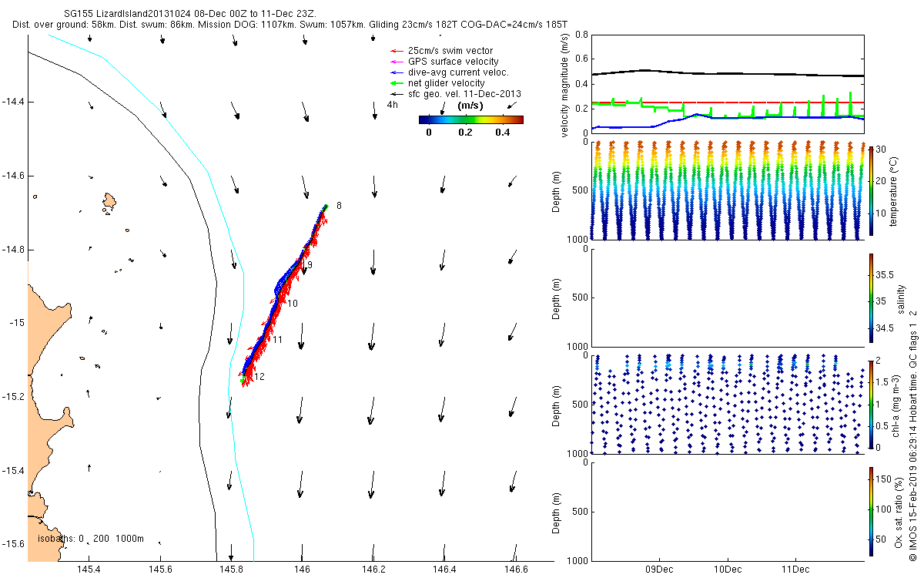Click the empty salinity depth panel
924x578 pixels.
click(x=727, y=297)
